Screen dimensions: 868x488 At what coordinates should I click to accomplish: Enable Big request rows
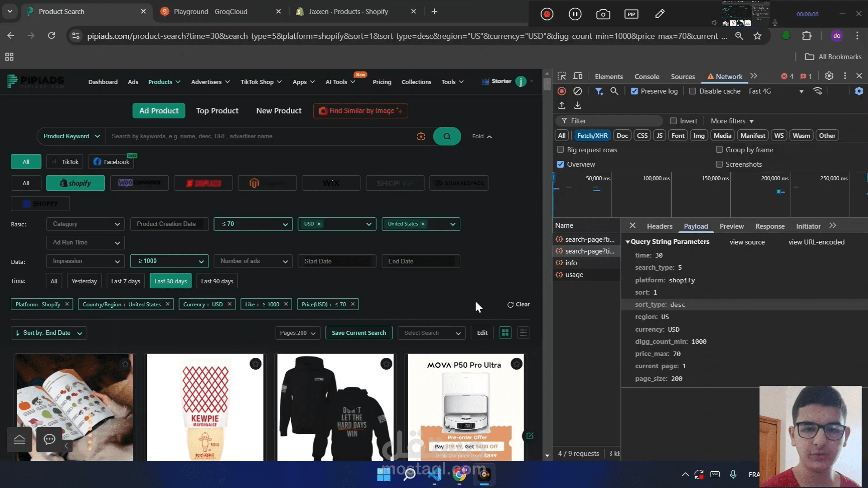(561, 150)
